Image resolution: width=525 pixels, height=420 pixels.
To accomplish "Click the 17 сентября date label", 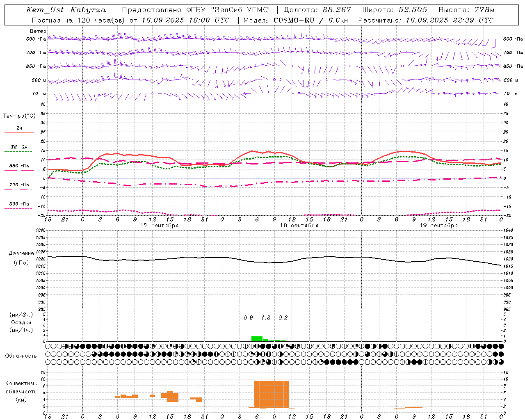I will [x=159, y=226].
